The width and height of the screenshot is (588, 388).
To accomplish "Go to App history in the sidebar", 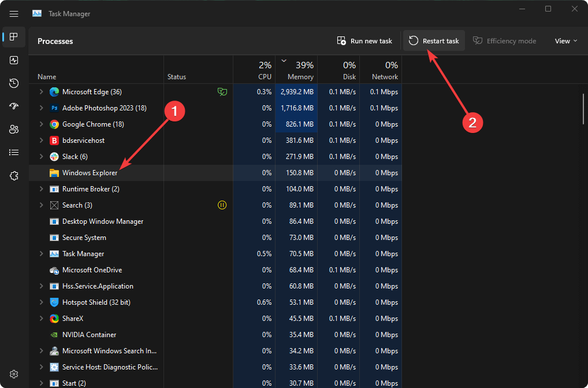I will pyautogui.click(x=14, y=83).
